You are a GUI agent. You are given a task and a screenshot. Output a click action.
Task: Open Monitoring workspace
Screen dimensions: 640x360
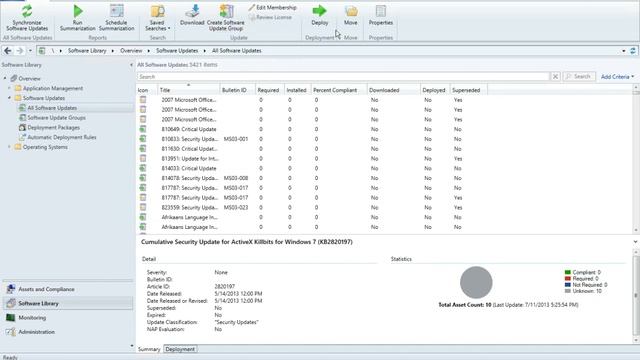click(x=68, y=318)
